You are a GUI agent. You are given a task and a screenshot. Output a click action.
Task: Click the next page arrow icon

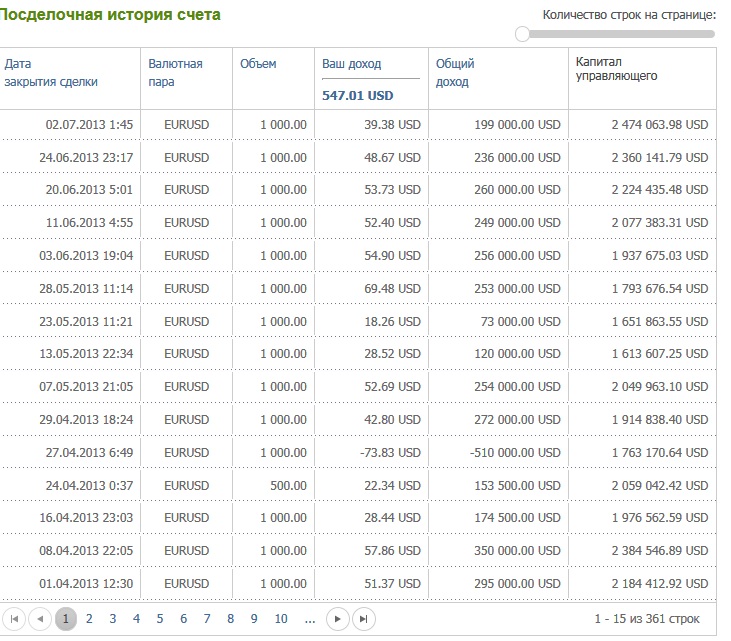pyautogui.click(x=338, y=619)
